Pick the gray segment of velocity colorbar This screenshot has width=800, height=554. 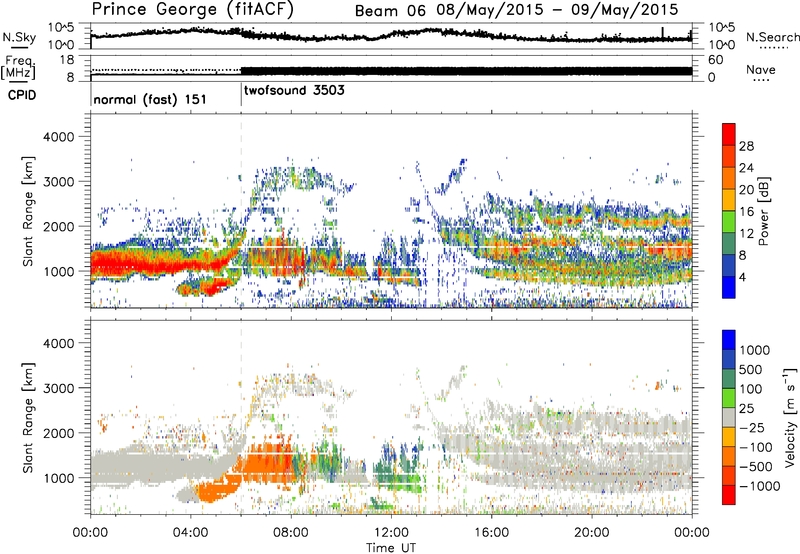[729, 418]
